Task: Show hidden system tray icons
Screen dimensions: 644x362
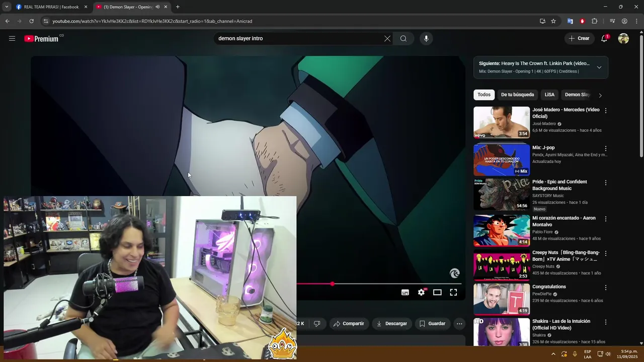Action: point(553,354)
